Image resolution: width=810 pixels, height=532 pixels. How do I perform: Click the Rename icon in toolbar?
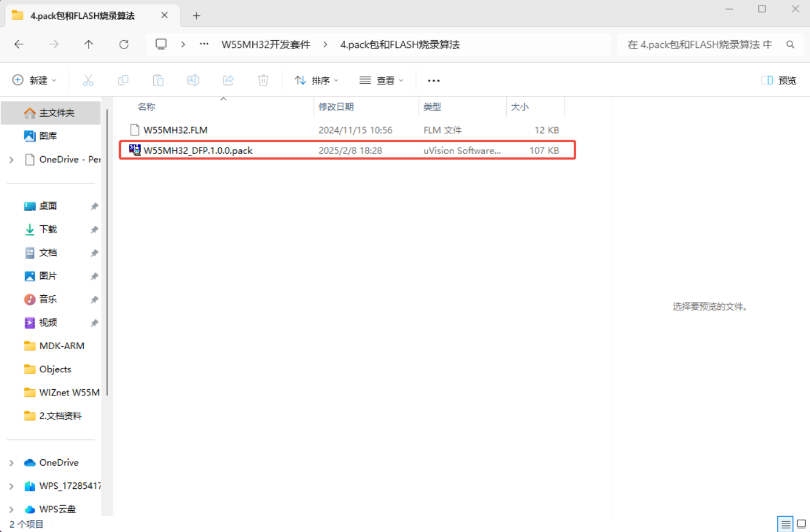coord(193,80)
